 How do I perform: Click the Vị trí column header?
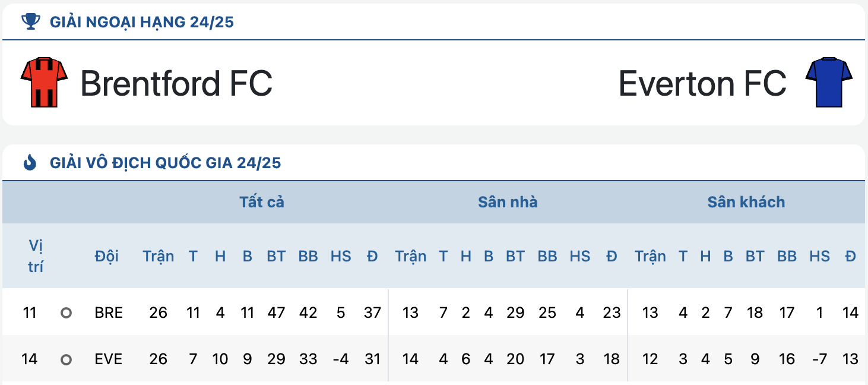(x=36, y=256)
